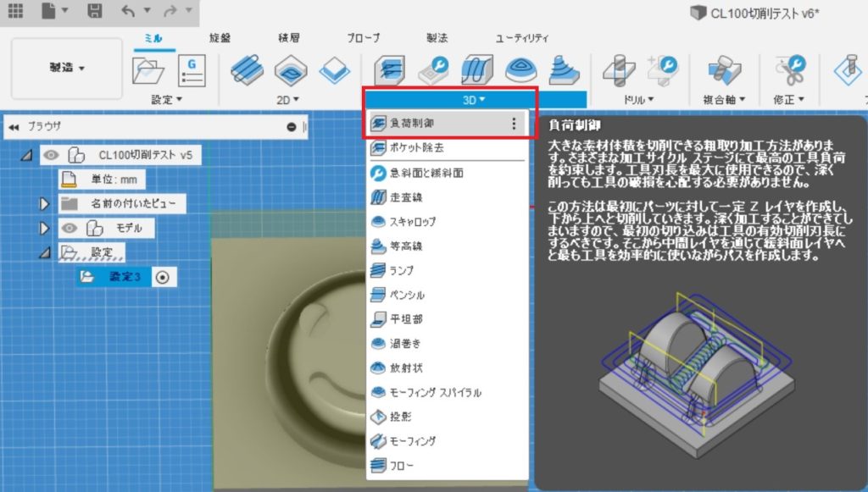Expand the モデル tree node

[x=44, y=229]
